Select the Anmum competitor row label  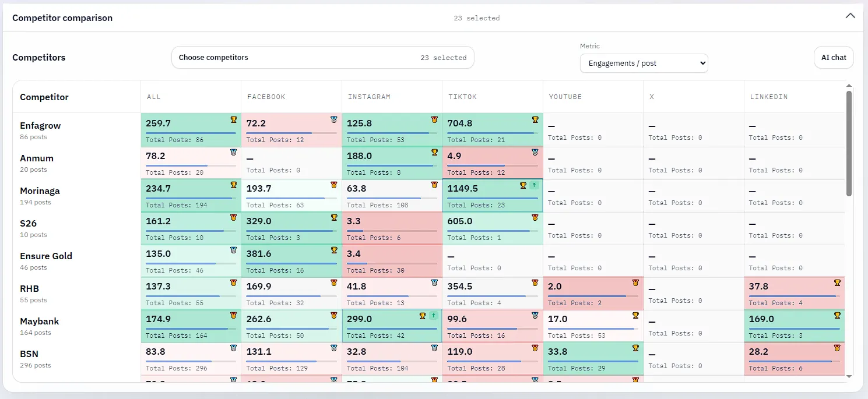click(x=37, y=158)
